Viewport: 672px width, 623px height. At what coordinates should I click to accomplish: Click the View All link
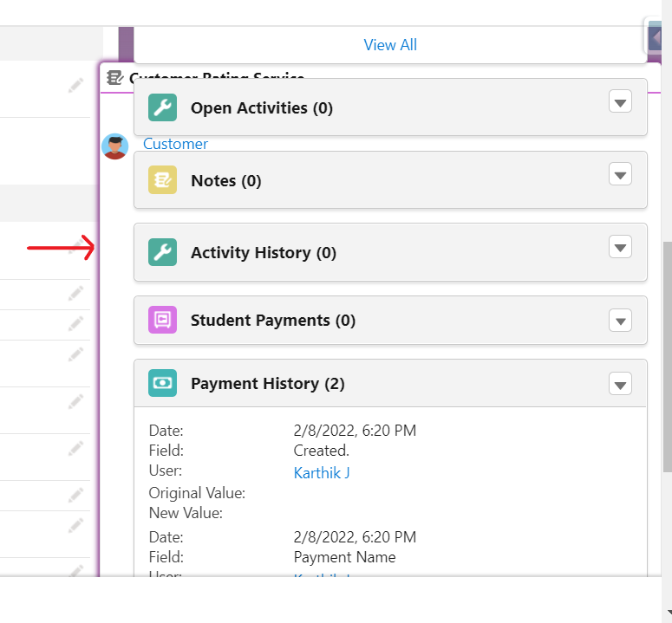click(x=390, y=45)
